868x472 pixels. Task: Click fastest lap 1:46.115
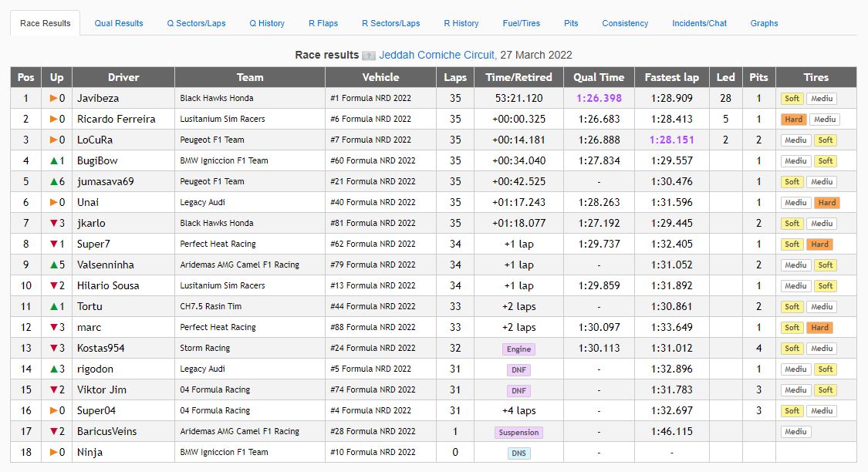click(671, 432)
